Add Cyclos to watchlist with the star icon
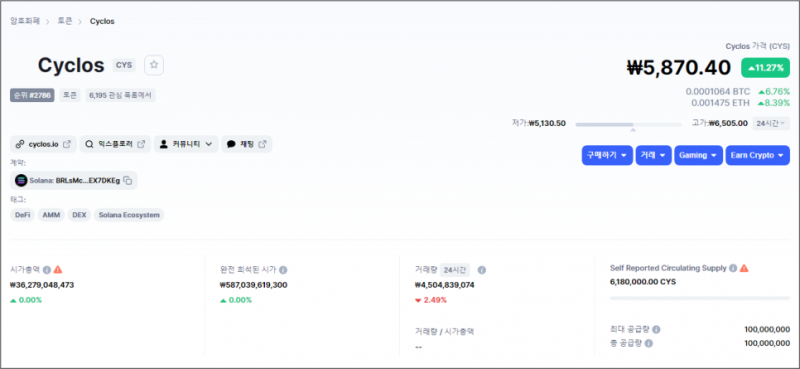The height and width of the screenshot is (369, 800). [154, 65]
